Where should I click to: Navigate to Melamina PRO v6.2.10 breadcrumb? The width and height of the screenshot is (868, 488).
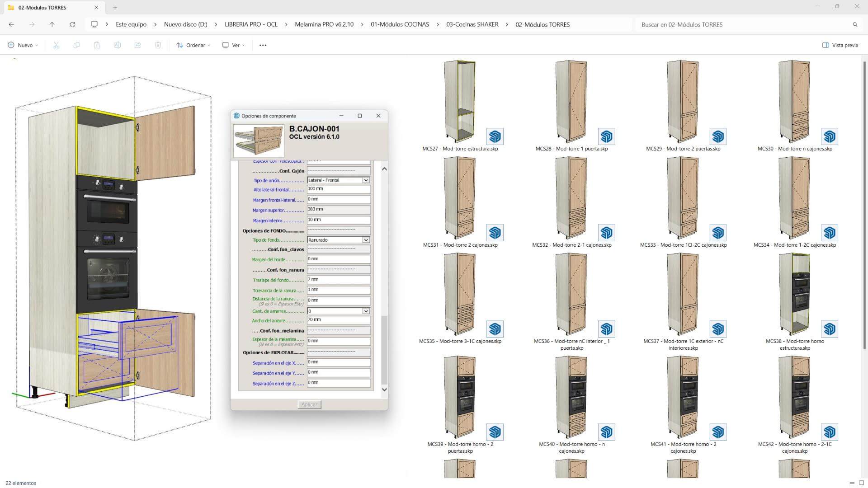324,24
